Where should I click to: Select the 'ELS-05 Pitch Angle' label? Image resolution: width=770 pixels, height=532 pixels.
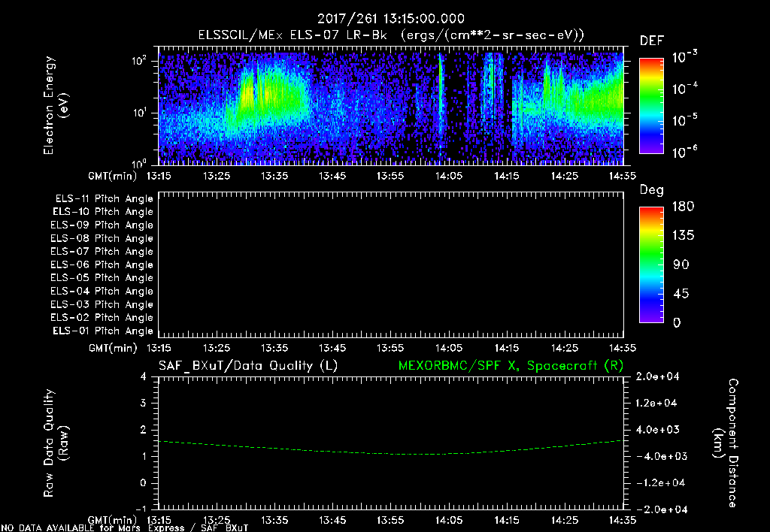coord(102,278)
